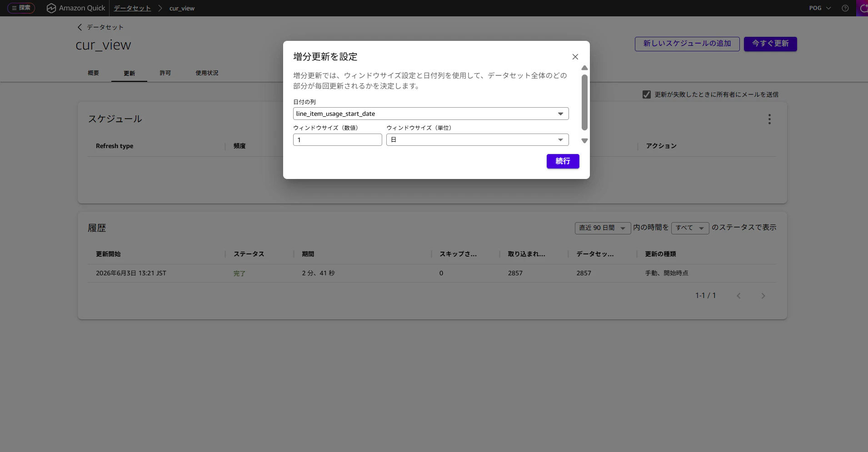Click the window size number field
This screenshot has width=868, height=452.
pos(338,140)
